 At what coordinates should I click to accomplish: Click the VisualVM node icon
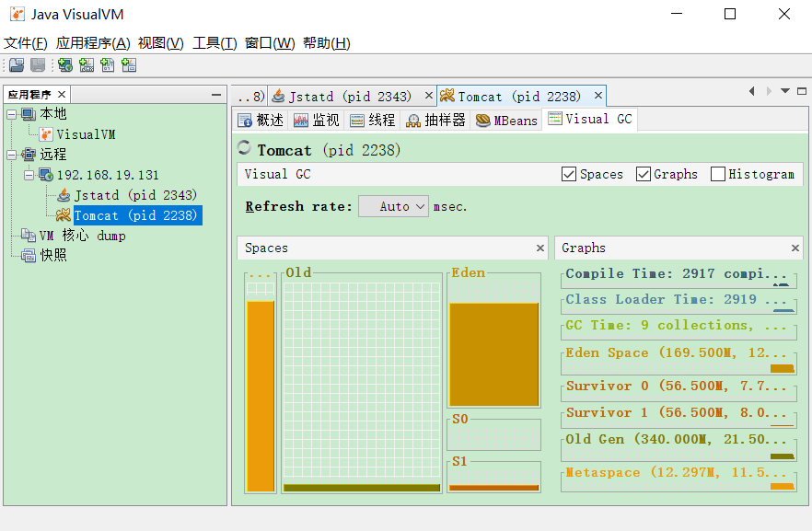(46, 134)
